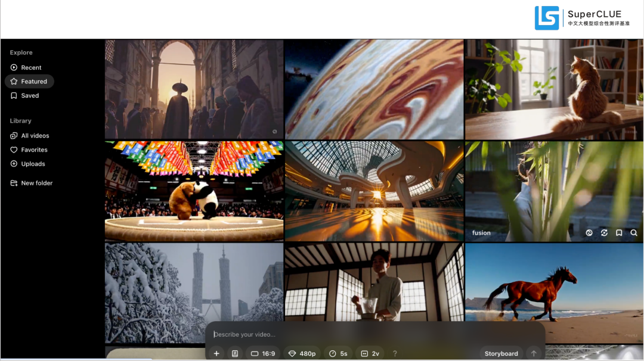The width and height of the screenshot is (644, 361).
Task: Open Uploads in Library
Action: (29, 164)
